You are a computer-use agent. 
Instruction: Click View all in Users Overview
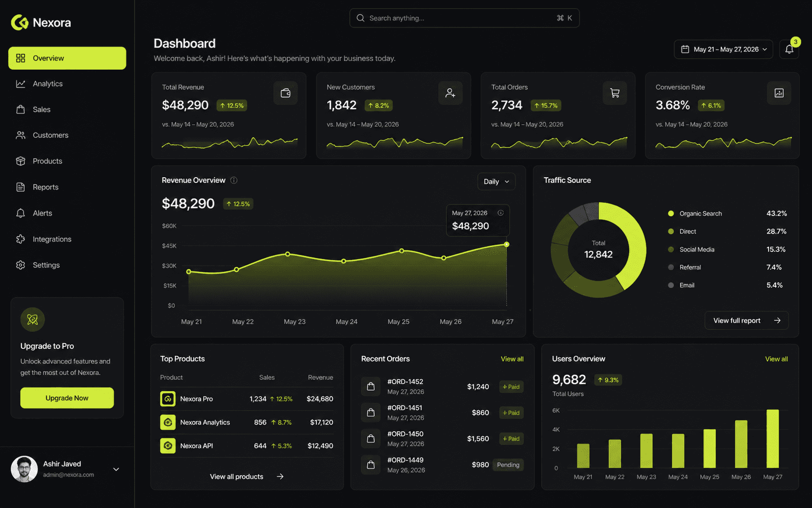pos(776,359)
